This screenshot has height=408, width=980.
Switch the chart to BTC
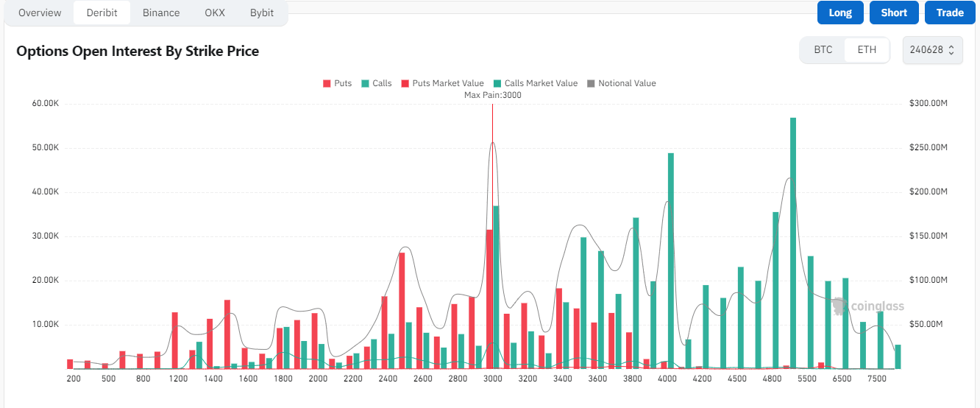point(823,50)
